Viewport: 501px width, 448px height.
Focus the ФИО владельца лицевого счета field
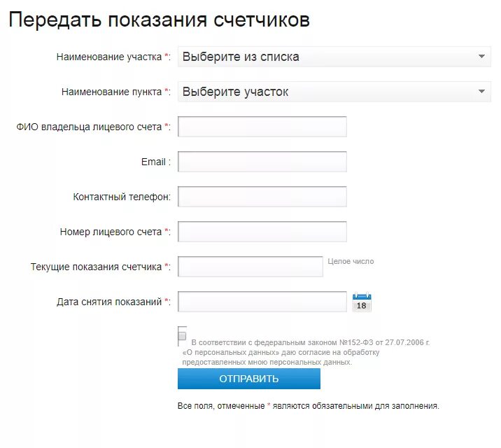(262, 127)
